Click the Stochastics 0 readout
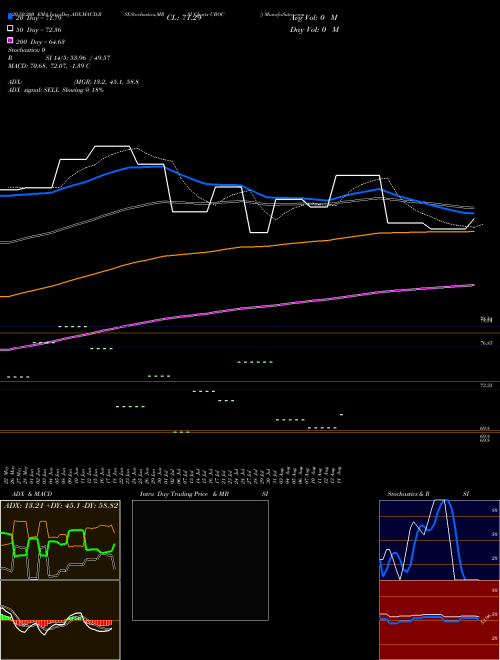Viewport: 500px width, 660px height. pos(27,50)
